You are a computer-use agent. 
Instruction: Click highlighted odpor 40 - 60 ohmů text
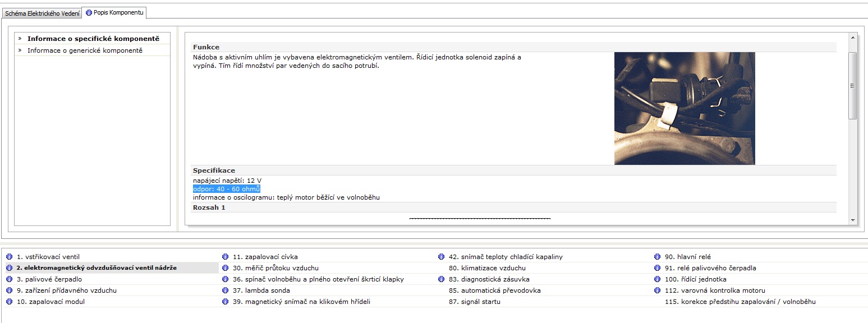(x=226, y=189)
